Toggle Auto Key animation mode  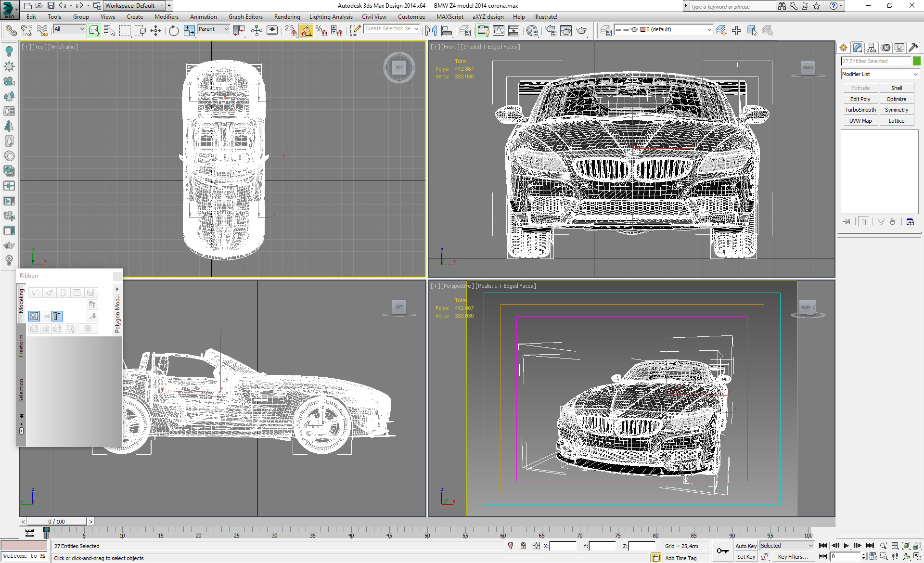point(746,546)
